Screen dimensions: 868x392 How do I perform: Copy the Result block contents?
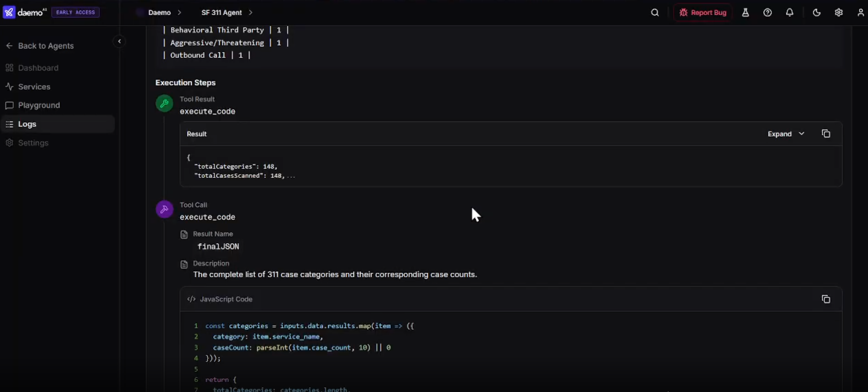coord(826,134)
